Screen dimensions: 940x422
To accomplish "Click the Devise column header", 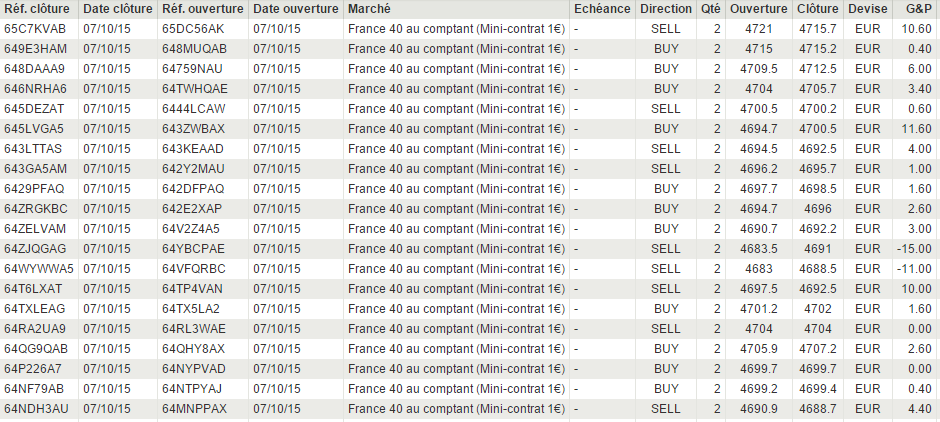I will coord(867,8).
